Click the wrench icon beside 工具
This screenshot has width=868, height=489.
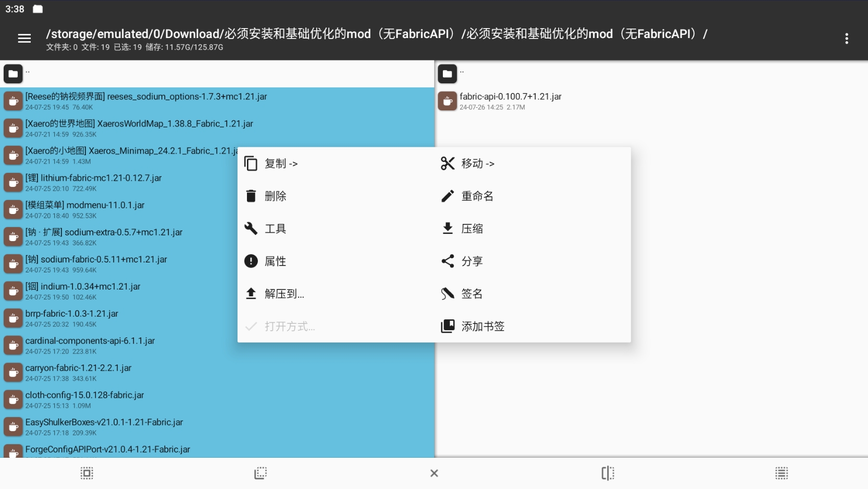pos(251,229)
